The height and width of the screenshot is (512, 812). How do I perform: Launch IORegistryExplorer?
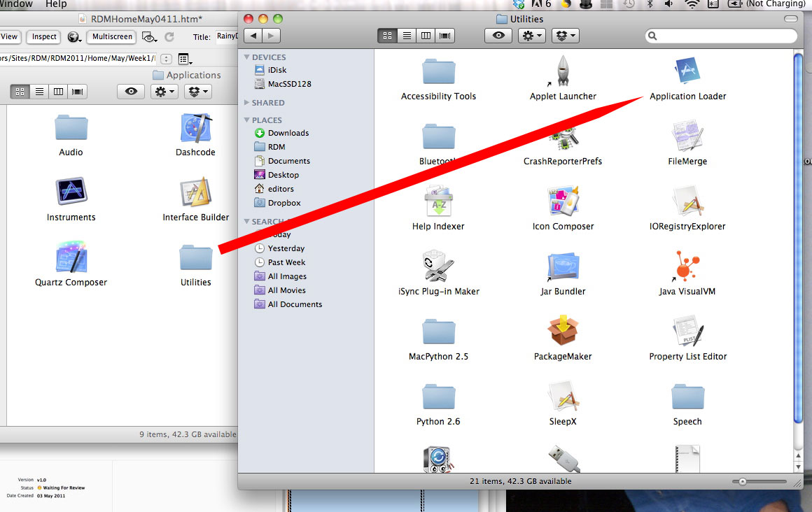[687, 201]
